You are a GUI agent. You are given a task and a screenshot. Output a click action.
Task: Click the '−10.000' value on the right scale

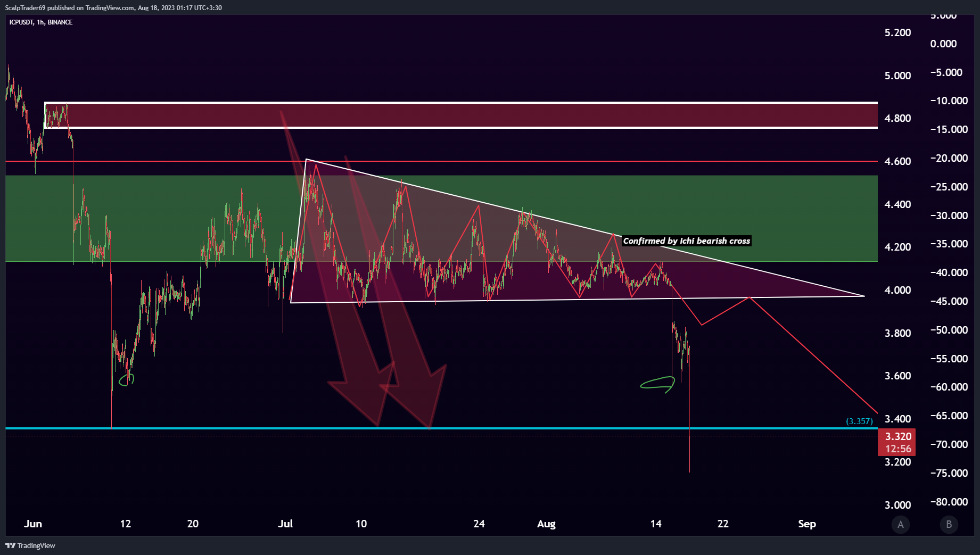pos(949,101)
